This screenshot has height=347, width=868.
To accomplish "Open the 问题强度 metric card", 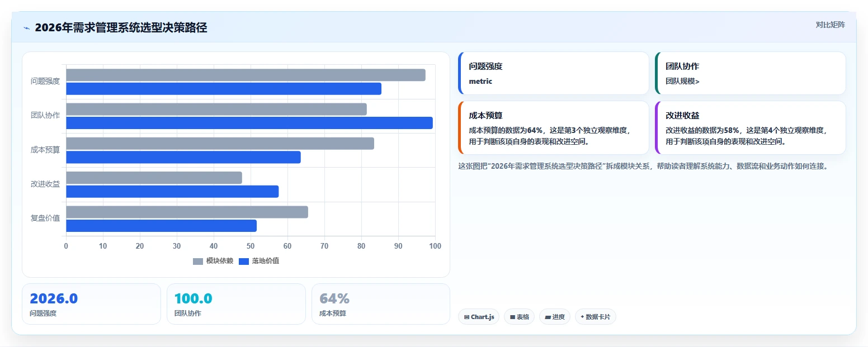I will pyautogui.click(x=553, y=73).
